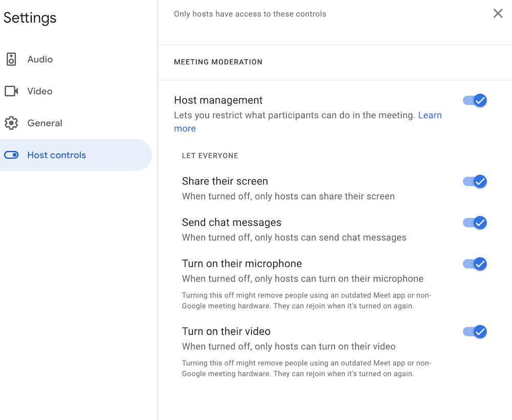
Task: Click the 'Send chat messages' label
Action: [231, 222]
